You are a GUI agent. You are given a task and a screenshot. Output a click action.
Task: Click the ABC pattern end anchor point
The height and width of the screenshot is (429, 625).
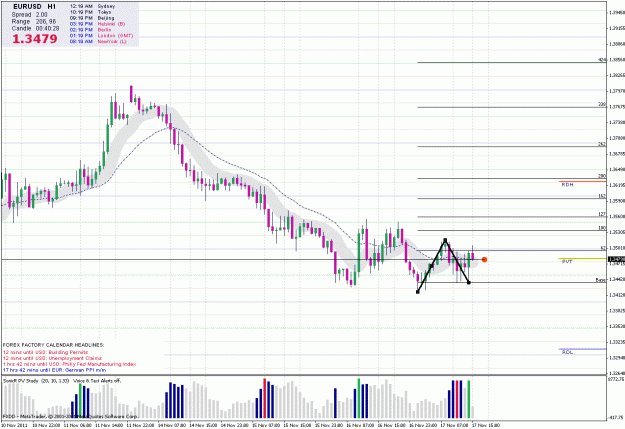469,283
